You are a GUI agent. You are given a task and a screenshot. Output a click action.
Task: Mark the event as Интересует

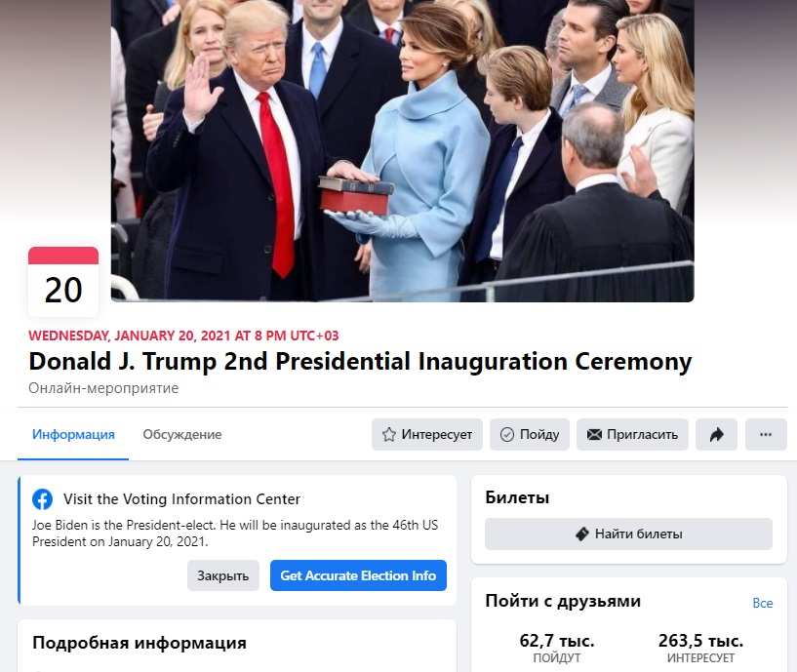coord(427,435)
